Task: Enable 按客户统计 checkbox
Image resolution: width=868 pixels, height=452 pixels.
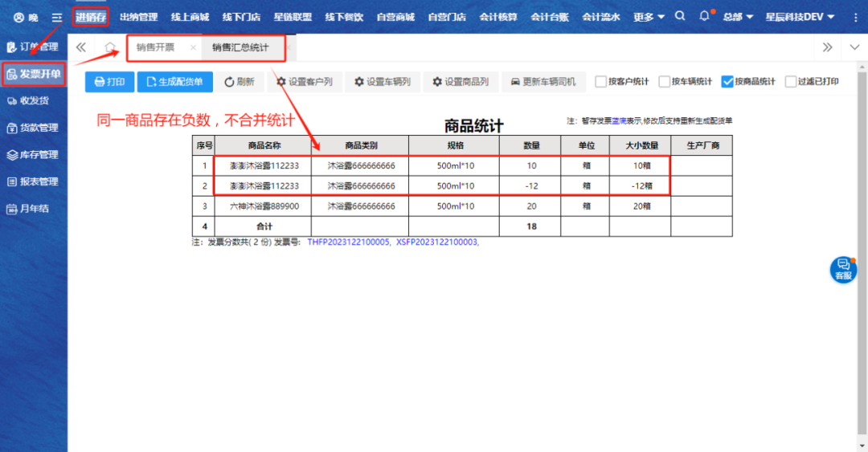Action: point(601,81)
